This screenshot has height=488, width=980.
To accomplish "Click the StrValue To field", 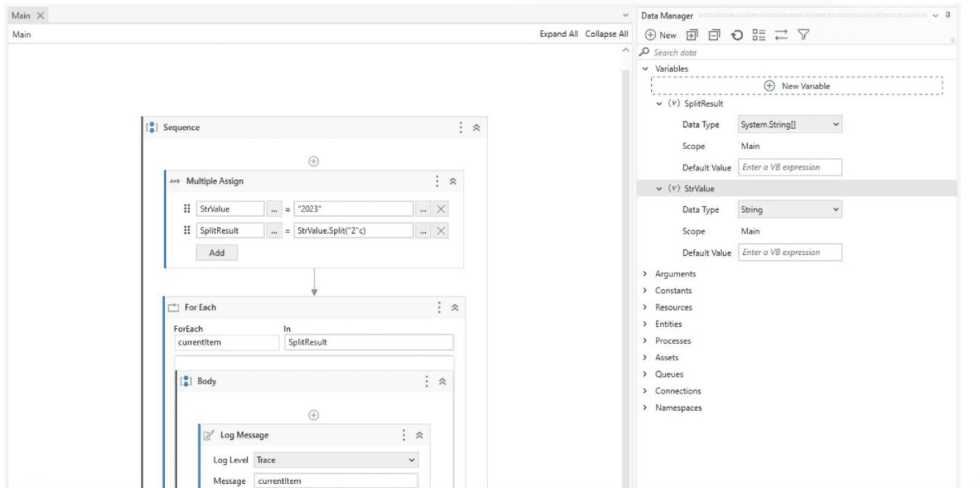I will 230,210.
